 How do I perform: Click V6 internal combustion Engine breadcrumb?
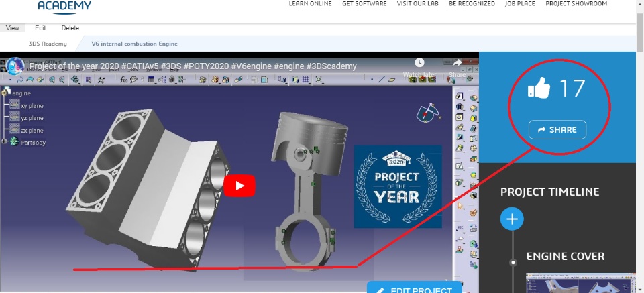(134, 44)
